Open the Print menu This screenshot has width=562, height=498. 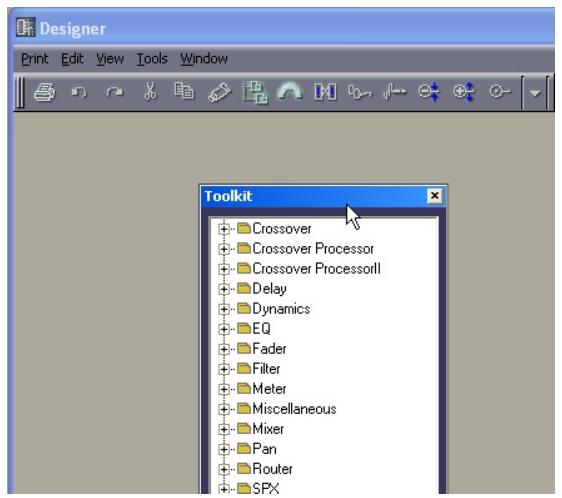34,59
